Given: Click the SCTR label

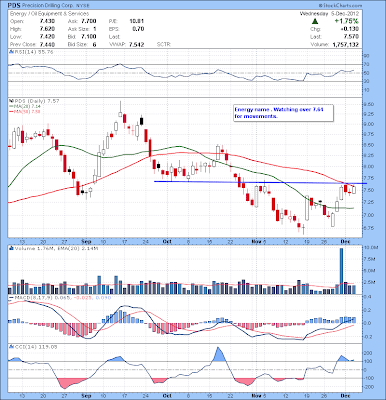Looking at the screenshot, I should (164, 44).
